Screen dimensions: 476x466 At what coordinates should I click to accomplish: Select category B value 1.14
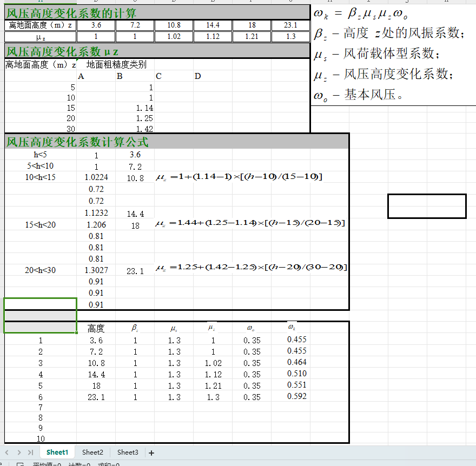tap(144, 108)
